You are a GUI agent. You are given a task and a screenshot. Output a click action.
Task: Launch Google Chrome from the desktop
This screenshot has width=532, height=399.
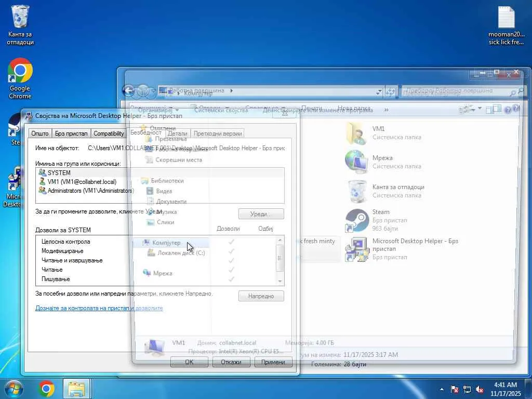click(20, 79)
